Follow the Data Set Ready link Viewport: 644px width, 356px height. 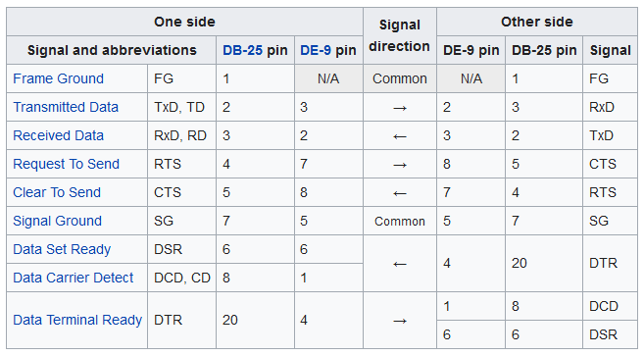tap(62, 249)
